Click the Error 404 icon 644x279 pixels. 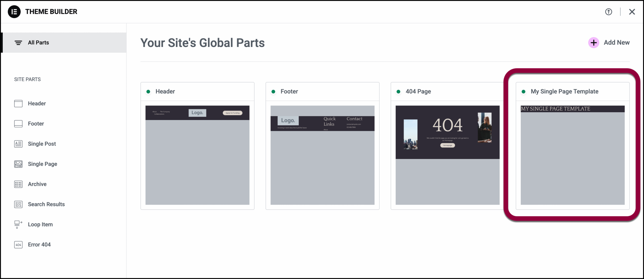tap(18, 245)
